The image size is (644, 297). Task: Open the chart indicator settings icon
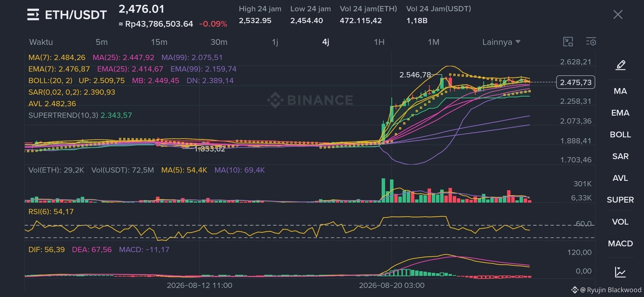click(x=591, y=42)
